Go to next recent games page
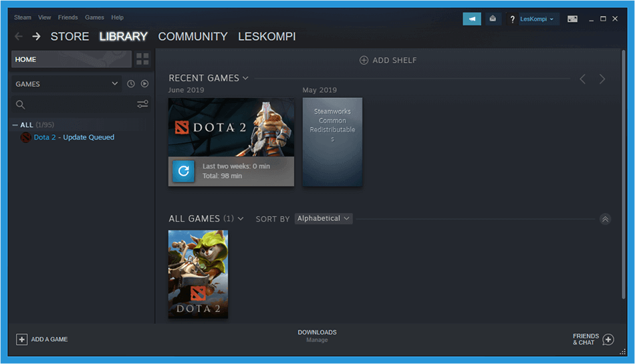The width and height of the screenshot is (635, 364). pyautogui.click(x=602, y=79)
